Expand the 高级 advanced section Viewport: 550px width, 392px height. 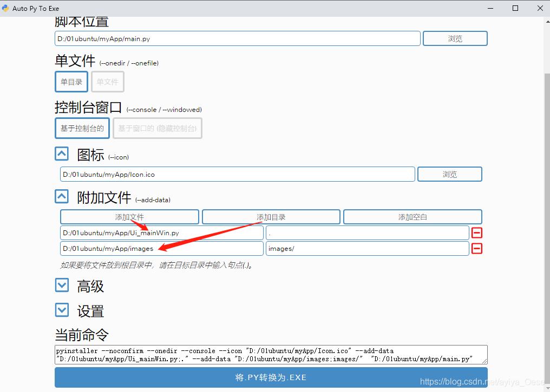(62, 285)
